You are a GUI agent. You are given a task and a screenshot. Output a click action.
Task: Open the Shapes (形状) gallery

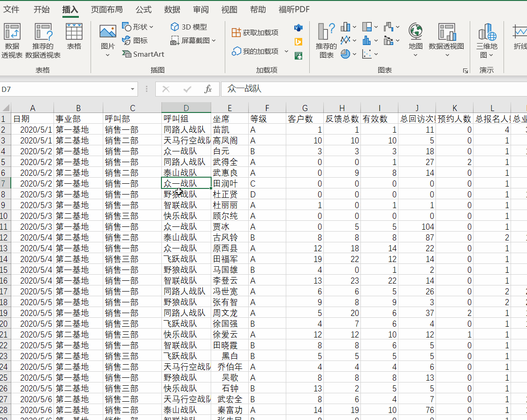(x=137, y=27)
